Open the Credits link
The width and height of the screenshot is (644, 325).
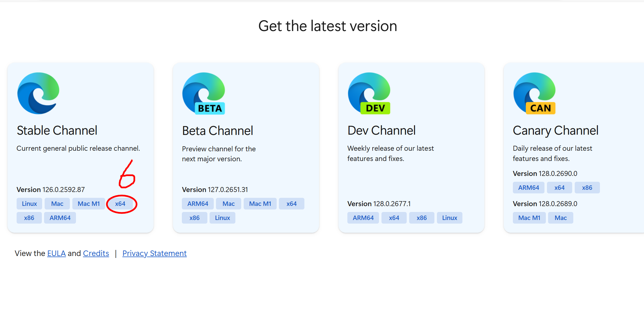(96, 253)
